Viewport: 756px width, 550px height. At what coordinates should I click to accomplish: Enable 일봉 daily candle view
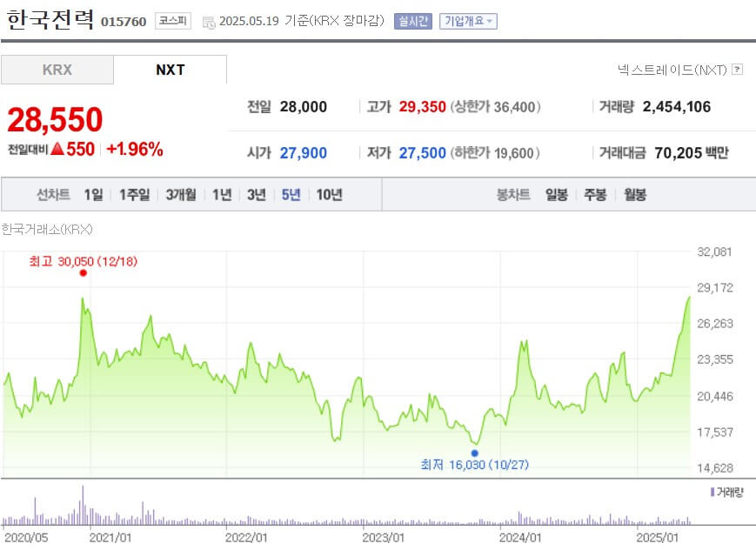(x=557, y=196)
